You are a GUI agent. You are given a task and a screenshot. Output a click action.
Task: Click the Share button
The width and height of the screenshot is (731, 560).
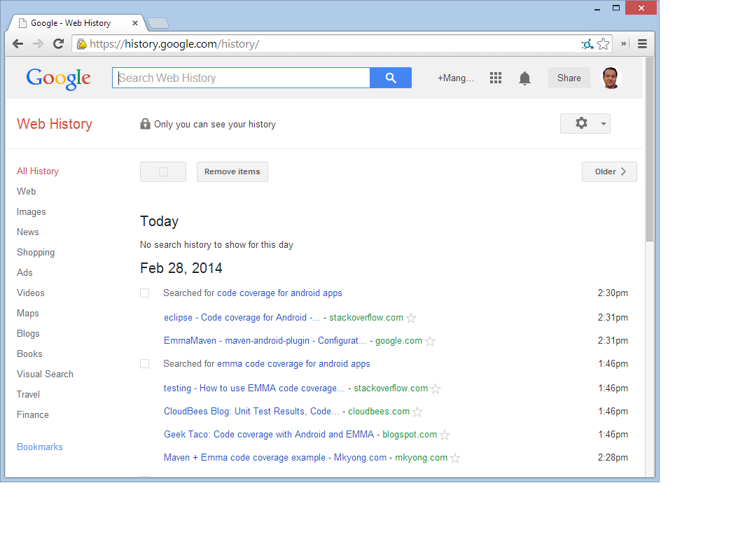[x=569, y=78]
